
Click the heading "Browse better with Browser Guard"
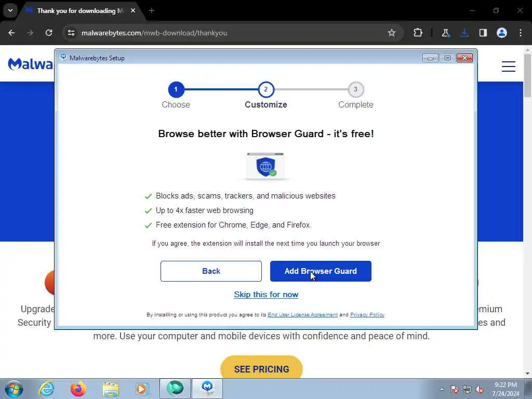[266, 134]
